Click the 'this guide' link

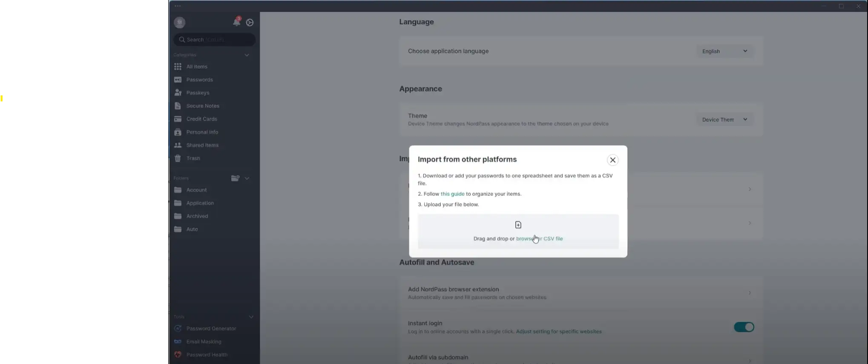tap(452, 194)
